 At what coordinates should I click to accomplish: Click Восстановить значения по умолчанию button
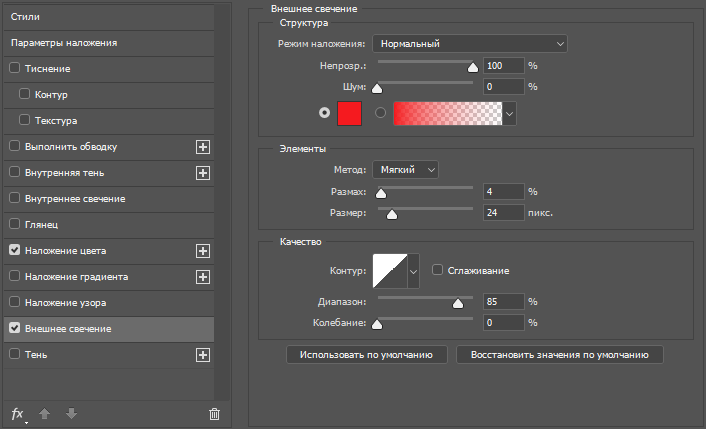pos(560,355)
